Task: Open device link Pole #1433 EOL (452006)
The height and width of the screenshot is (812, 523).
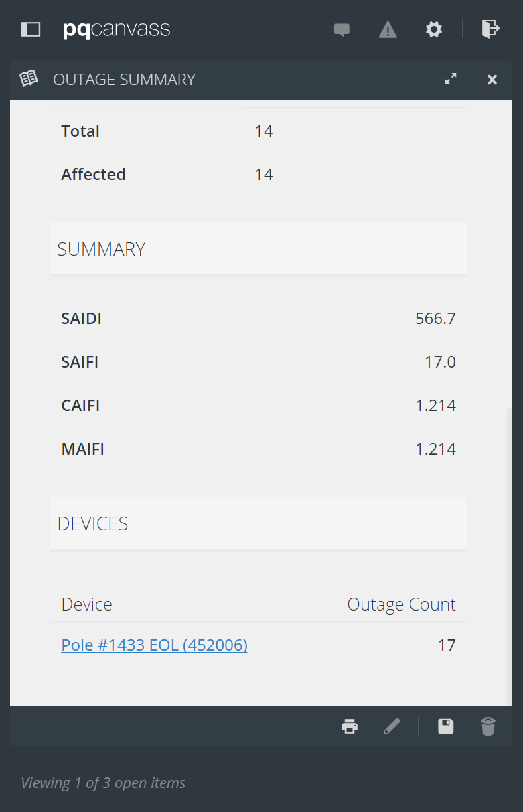Action: (x=154, y=645)
